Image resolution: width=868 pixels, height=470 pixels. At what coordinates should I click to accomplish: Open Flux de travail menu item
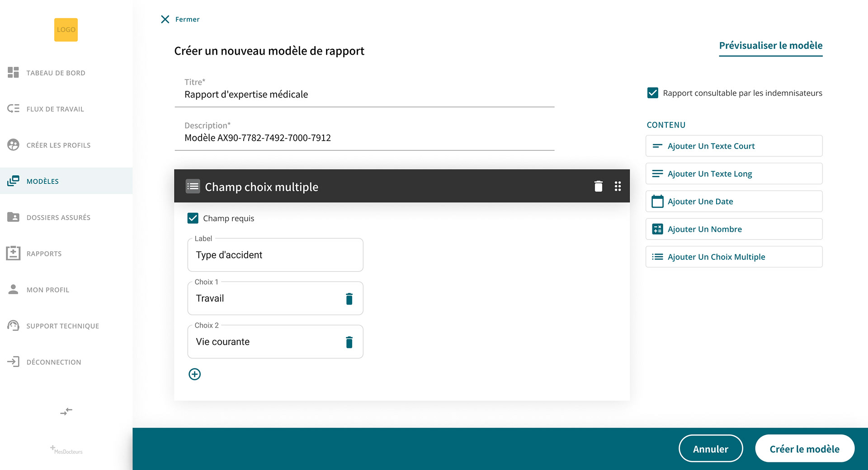[66, 108]
